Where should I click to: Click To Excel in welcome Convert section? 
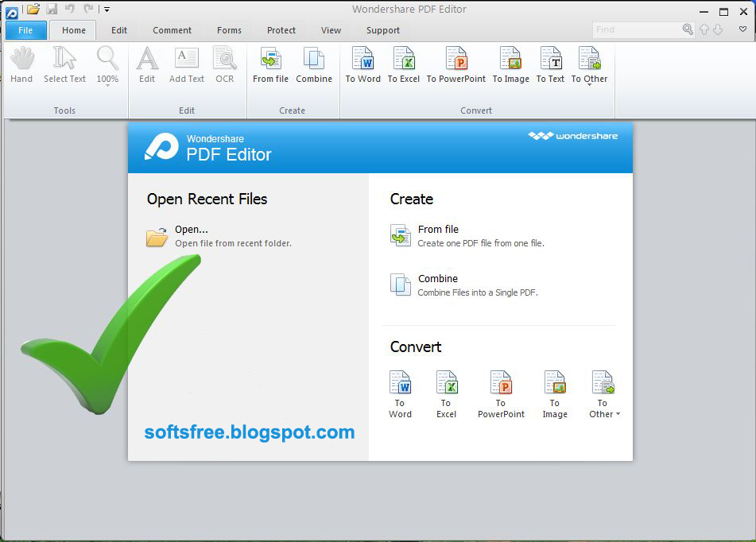tap(446, 394)
